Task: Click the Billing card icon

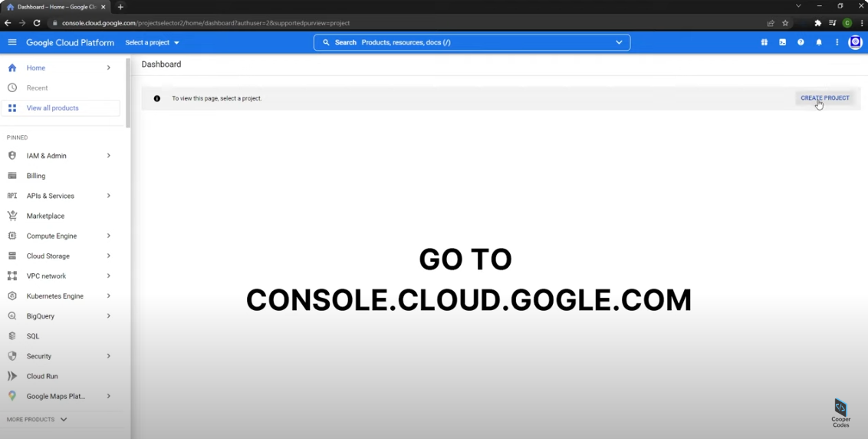Action: tap(12, 176)
